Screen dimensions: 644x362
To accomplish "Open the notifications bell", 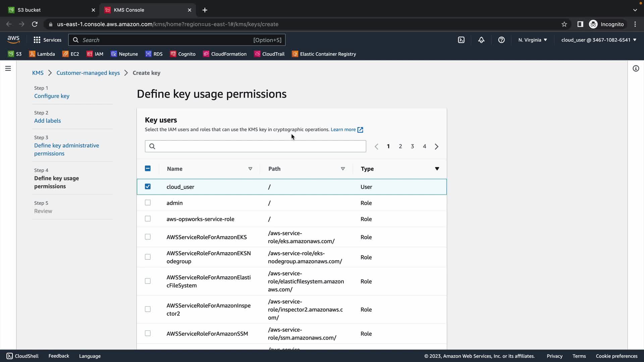I will (x=481, y=40).
